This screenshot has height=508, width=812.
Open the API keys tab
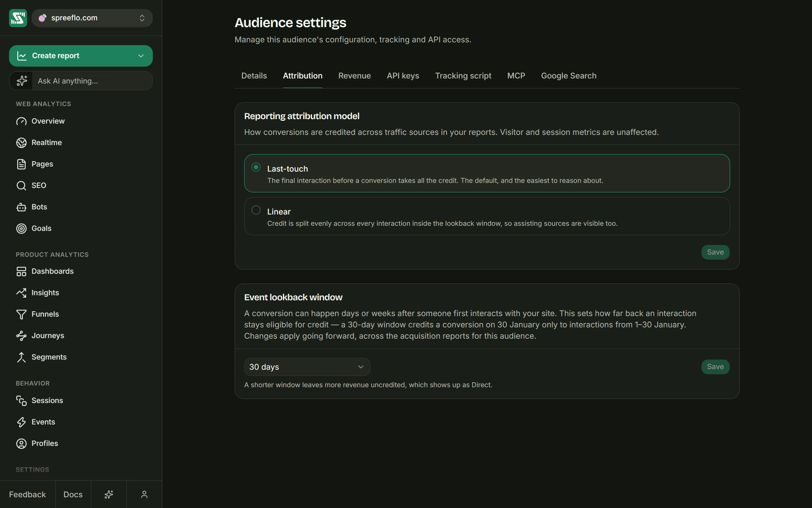point(403,76)
